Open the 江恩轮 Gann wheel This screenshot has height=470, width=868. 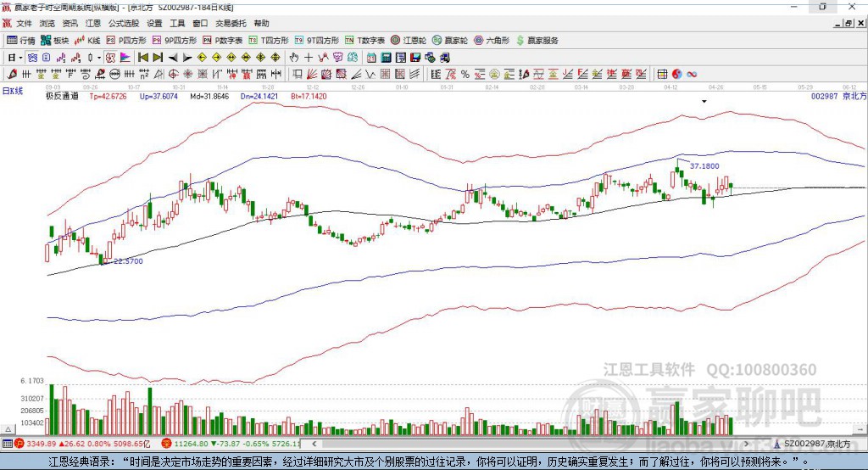[409, 41]
